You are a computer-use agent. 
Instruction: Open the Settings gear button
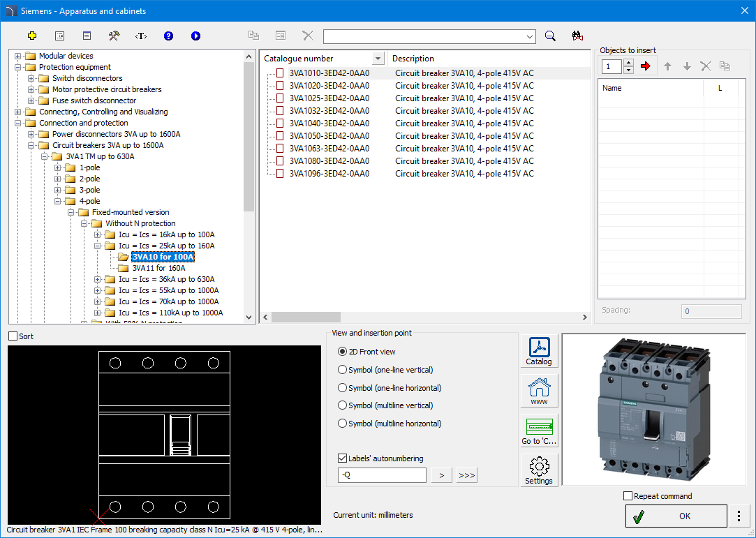(539, 470)
